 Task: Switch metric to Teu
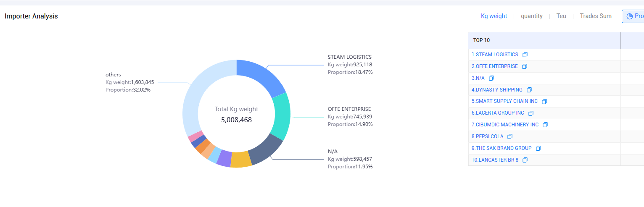point(561,16)
